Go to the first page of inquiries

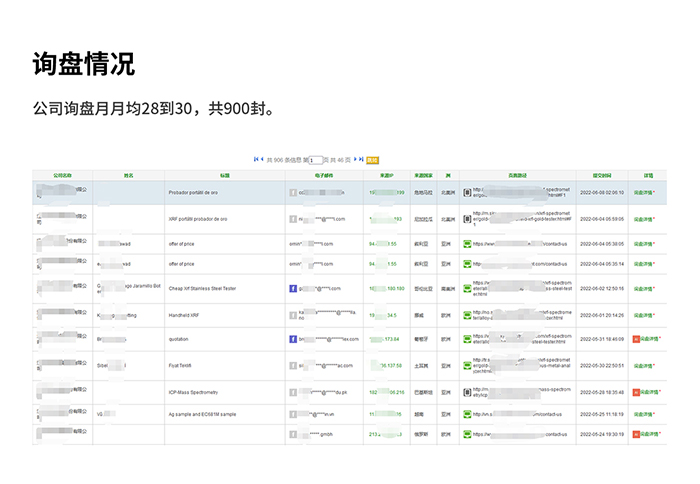click(256, 159)
